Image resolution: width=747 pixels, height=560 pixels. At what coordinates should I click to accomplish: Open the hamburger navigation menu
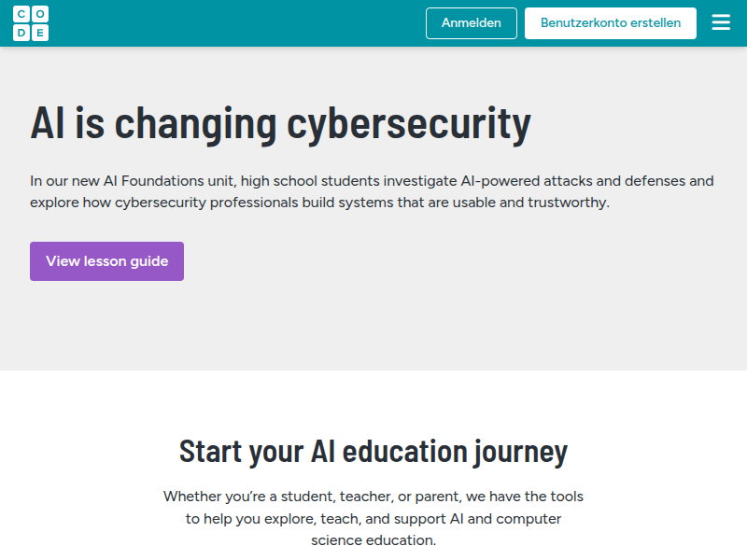tap(721, 22)
